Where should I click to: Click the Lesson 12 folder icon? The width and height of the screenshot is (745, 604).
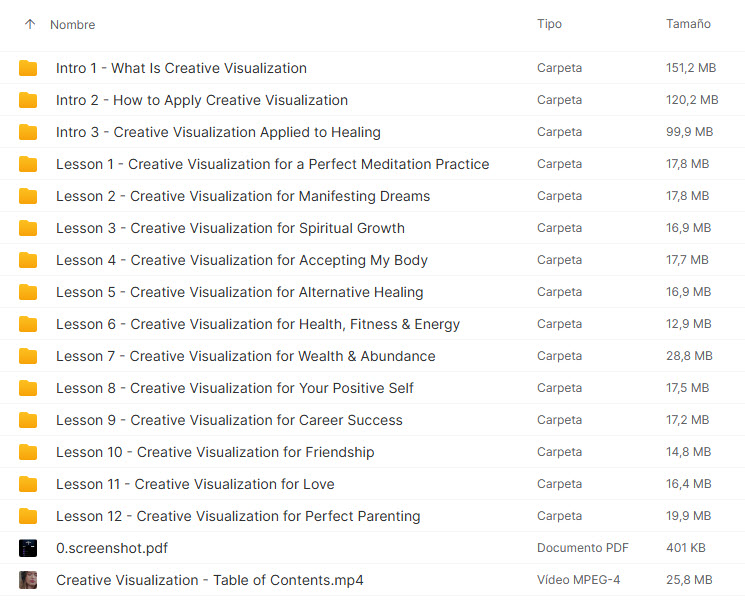[x=28, y=516]
